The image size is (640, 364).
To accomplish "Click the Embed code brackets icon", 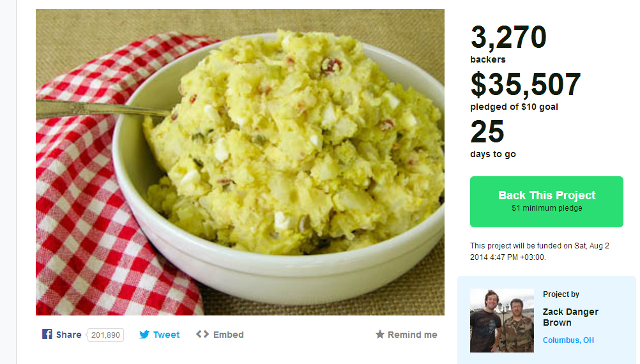I will [202, 334].
